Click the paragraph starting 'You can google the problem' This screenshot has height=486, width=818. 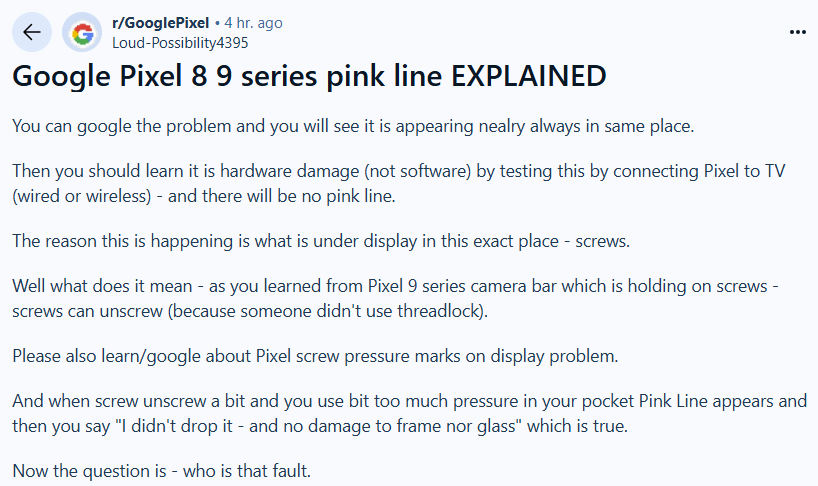tap(353, 126)
